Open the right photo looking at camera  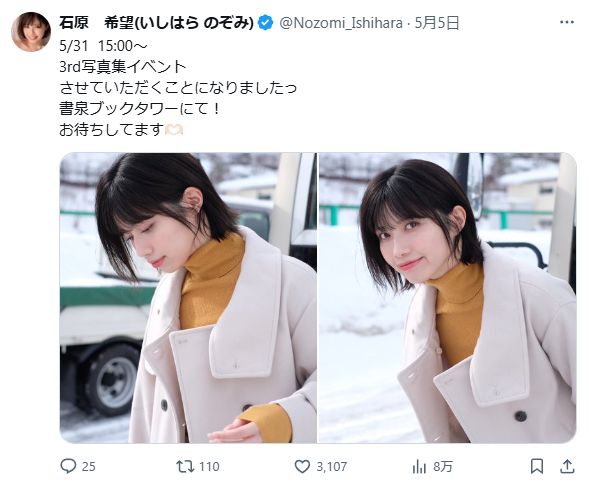pyautogui.click(x=447, y=297)
